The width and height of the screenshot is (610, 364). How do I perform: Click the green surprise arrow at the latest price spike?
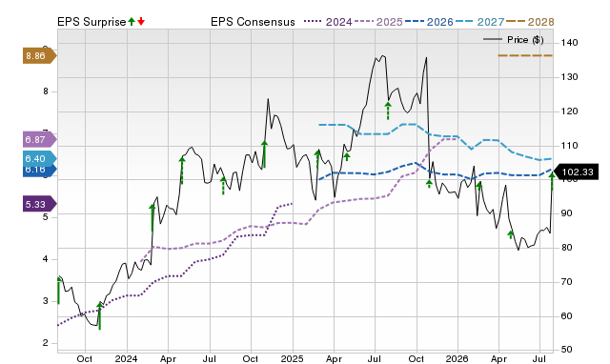click(552, 182)
